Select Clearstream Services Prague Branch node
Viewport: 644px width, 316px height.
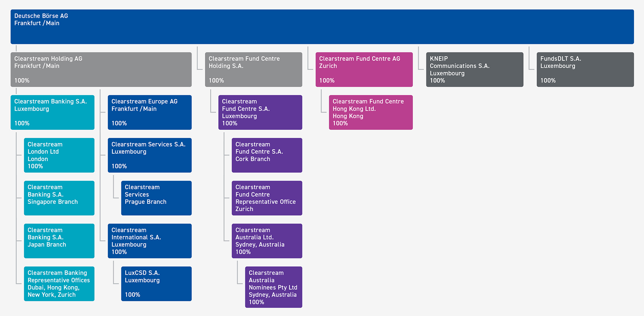coord(156,198)
